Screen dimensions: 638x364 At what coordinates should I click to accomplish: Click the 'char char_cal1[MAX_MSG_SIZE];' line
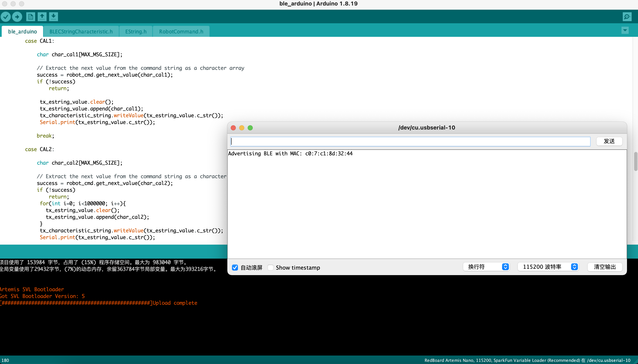tap(80, 55)
